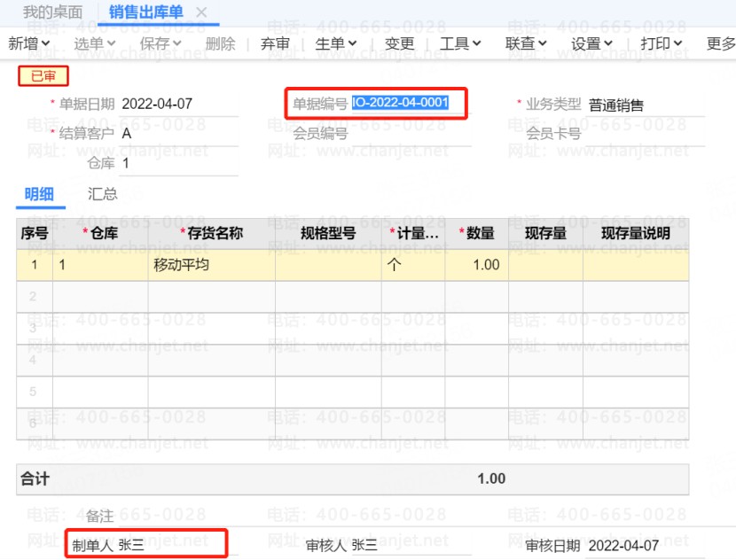Click the header 仓库 field value 1
The height and width of the screenshot is (560, 736).
(x=179, y=163)
